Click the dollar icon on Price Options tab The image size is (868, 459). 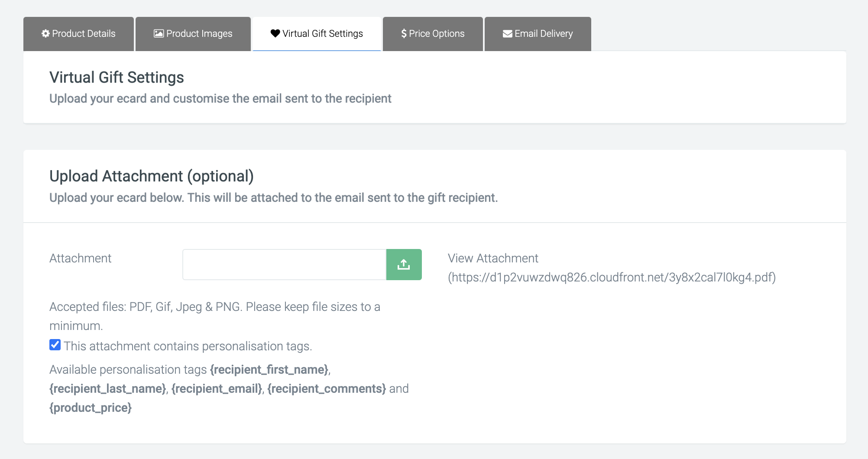pyautogui.click(x=404, y=34)
